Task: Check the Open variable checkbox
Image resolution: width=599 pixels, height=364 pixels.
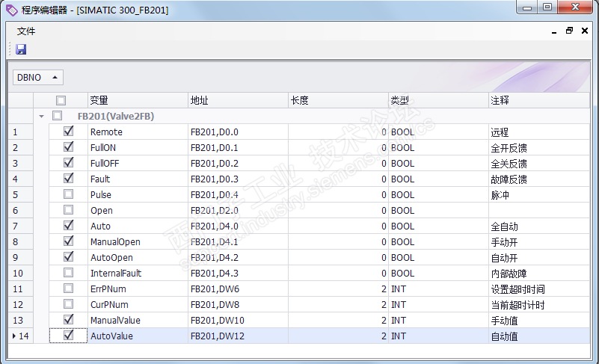Action: [68, 210]
